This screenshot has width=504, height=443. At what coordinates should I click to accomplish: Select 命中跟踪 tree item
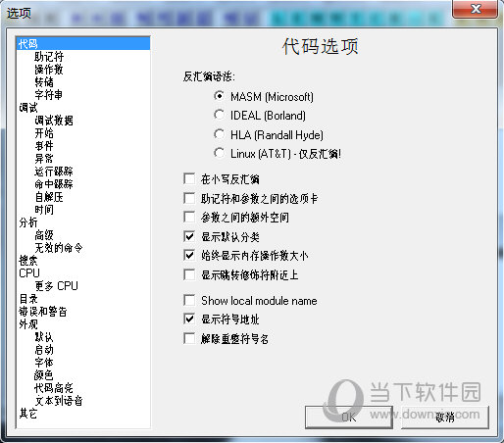pyautogui.click(x=54, y=184)
